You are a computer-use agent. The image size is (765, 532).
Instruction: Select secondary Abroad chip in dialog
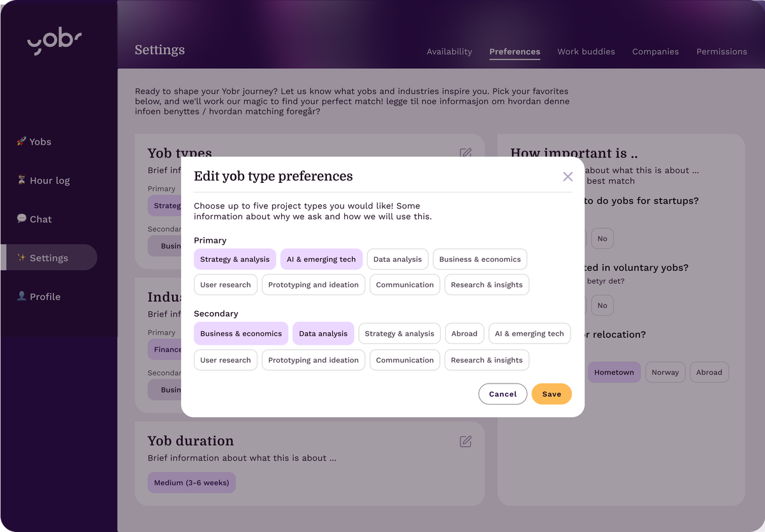coord(464,333)
